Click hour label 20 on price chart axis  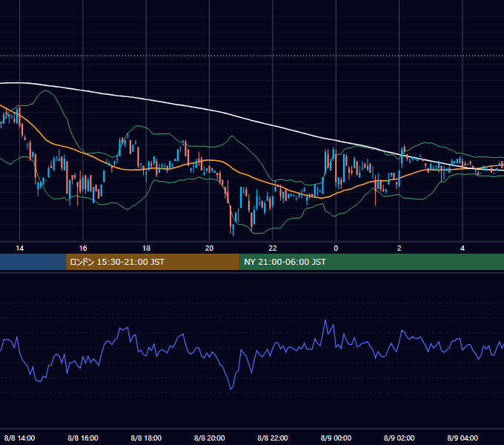tap(209, 248)
